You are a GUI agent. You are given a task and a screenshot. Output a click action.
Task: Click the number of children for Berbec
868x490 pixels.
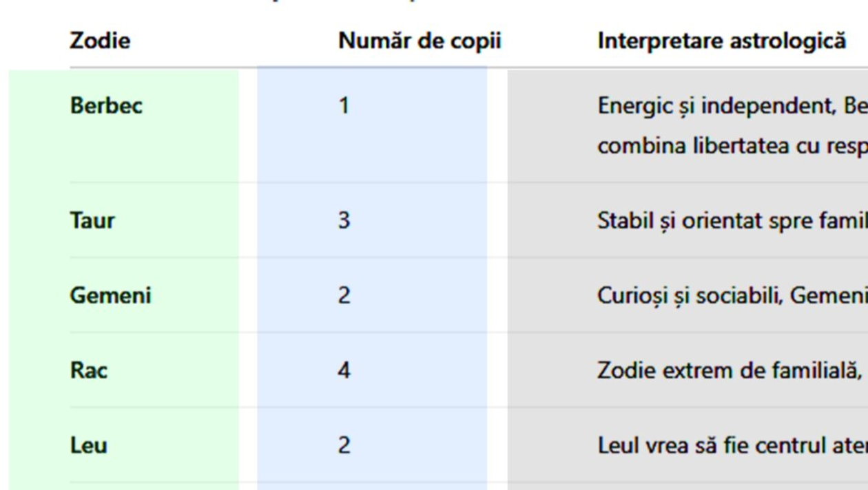(344, 106)
